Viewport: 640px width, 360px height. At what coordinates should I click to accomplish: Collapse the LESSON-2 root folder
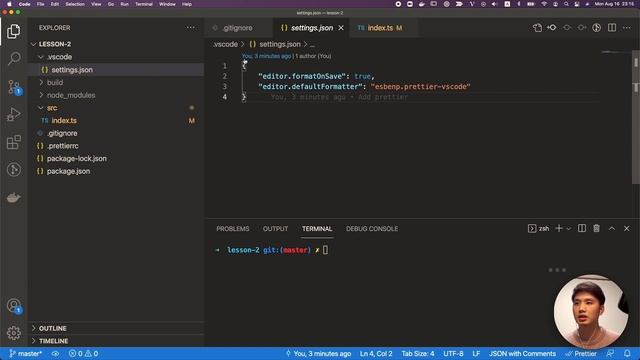click(x=33, y=44)
